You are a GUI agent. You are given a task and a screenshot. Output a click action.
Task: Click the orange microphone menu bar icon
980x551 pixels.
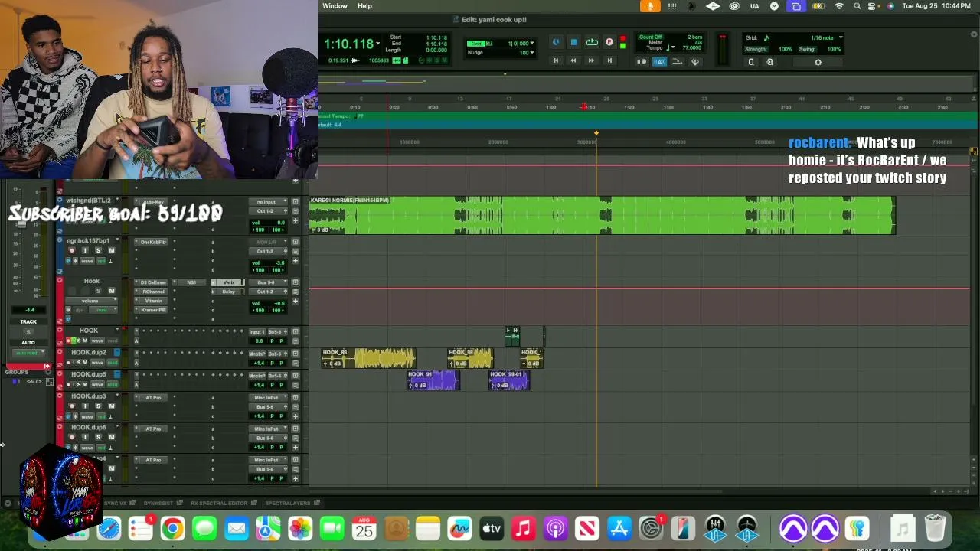tap(650, 6)
